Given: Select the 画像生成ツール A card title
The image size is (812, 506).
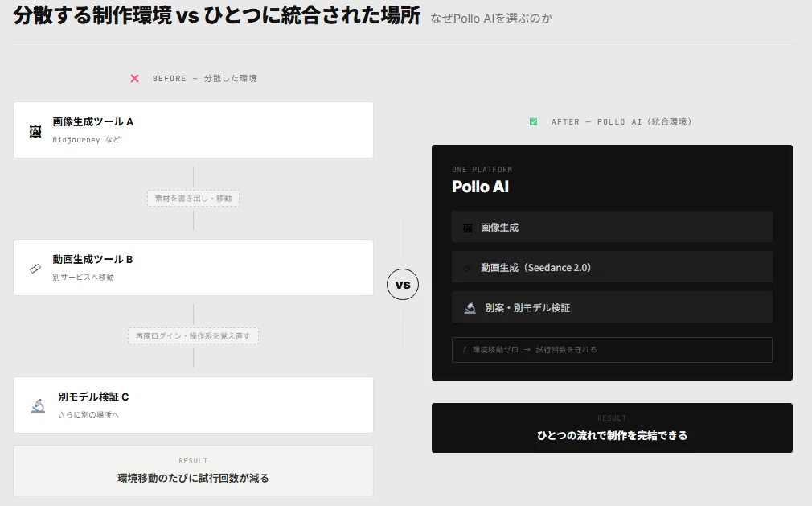Looking at the screenshot, I should click(x=92, y=121).
